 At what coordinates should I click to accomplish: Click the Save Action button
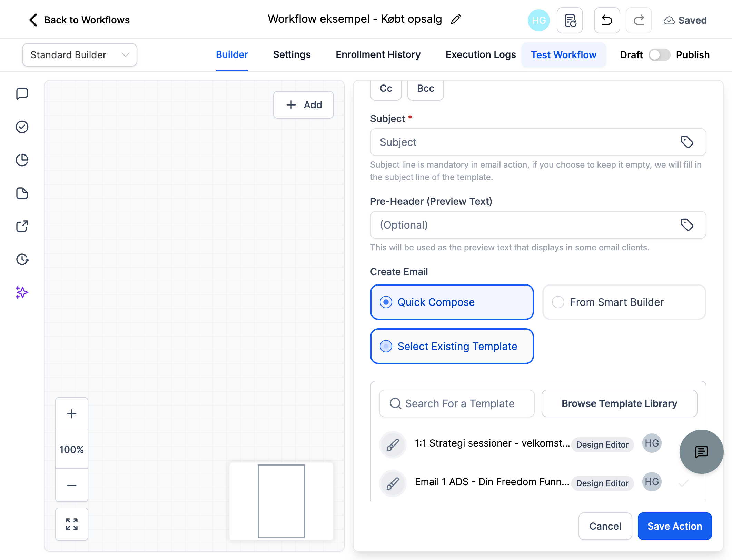675,526
